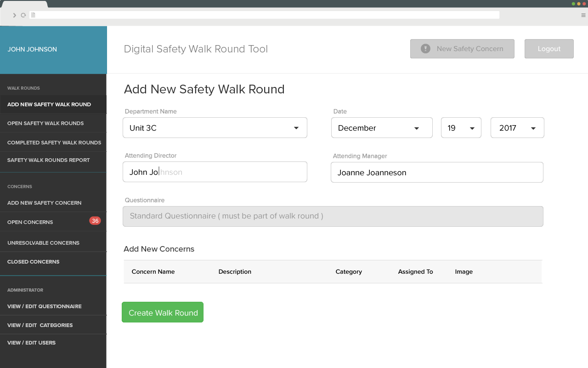
Task: Open the Department Name dropdown showing Unit 3C
Action: point(215,128)
